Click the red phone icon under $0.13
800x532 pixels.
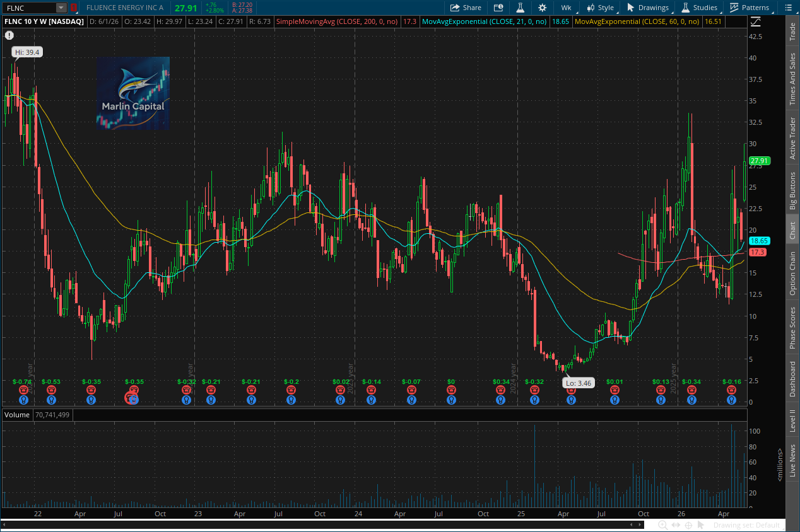[x=661, y=390]
